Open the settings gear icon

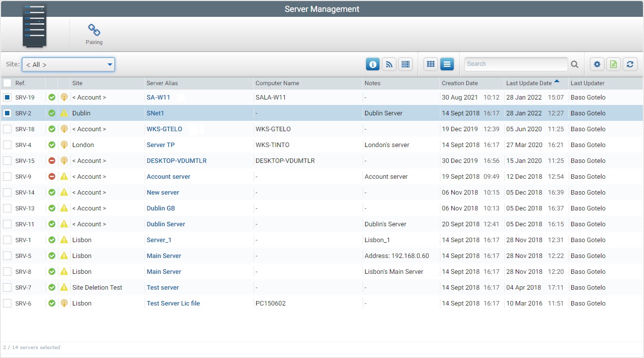tap(597, 64)
